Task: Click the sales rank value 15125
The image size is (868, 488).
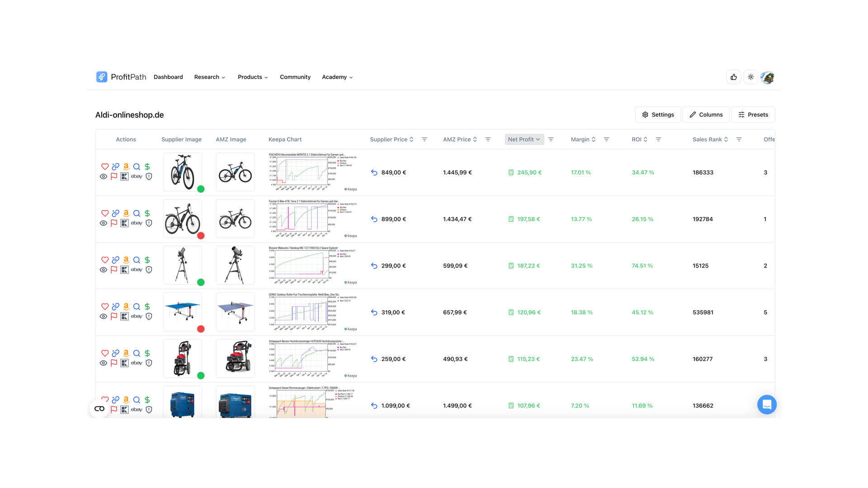Action: click(701, 266)
